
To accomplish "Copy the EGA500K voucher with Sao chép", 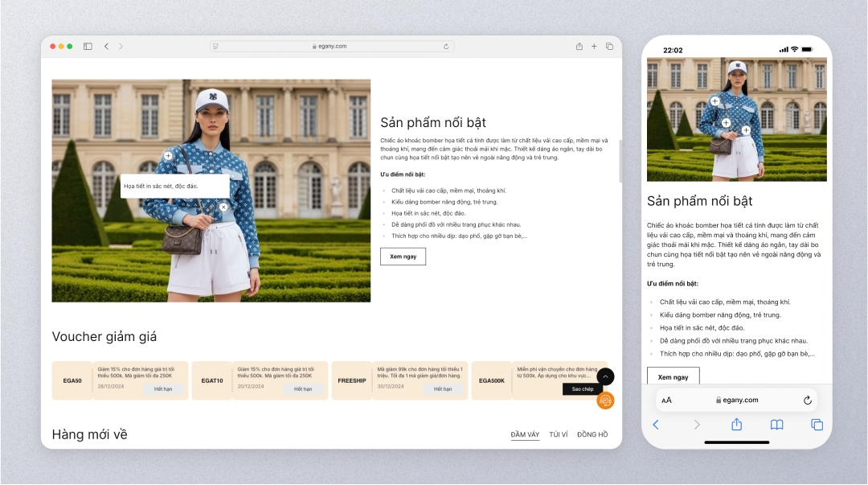I will tap(582, 389).
